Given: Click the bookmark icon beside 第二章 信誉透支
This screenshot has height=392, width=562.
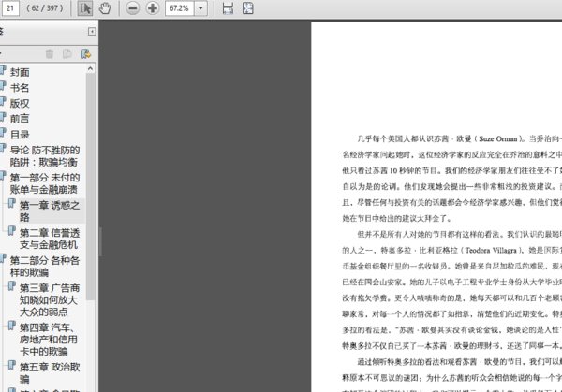Looking at the screenshot, I should [12, 231].
